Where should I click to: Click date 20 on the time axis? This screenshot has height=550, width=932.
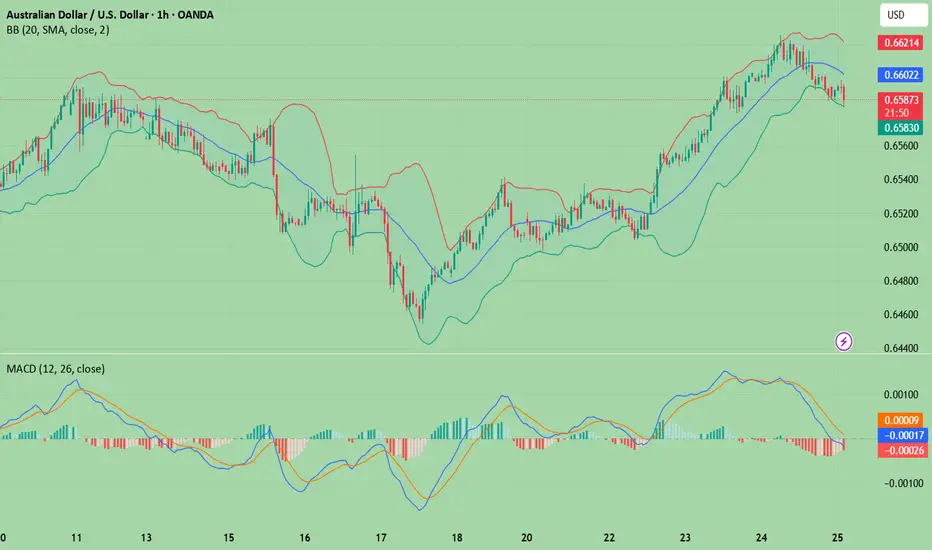[527, 538]
